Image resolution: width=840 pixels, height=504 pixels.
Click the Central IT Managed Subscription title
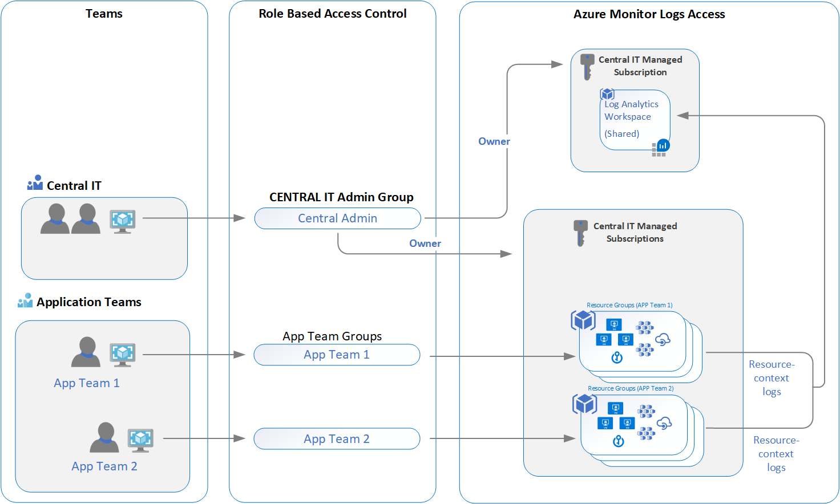pos(640,66)
